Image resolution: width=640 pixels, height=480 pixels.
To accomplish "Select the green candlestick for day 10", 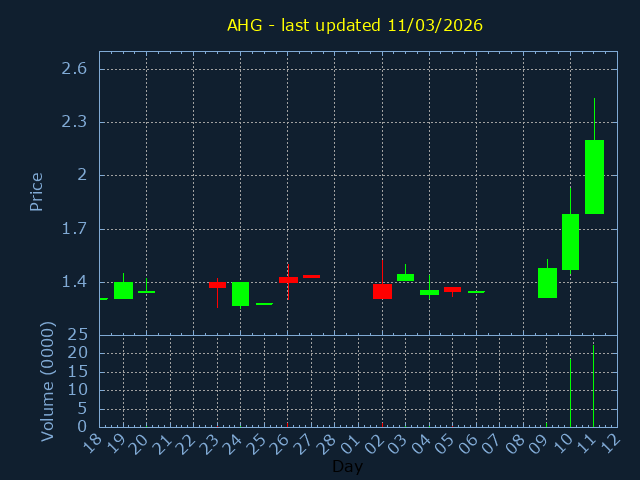I will (570, 242).
